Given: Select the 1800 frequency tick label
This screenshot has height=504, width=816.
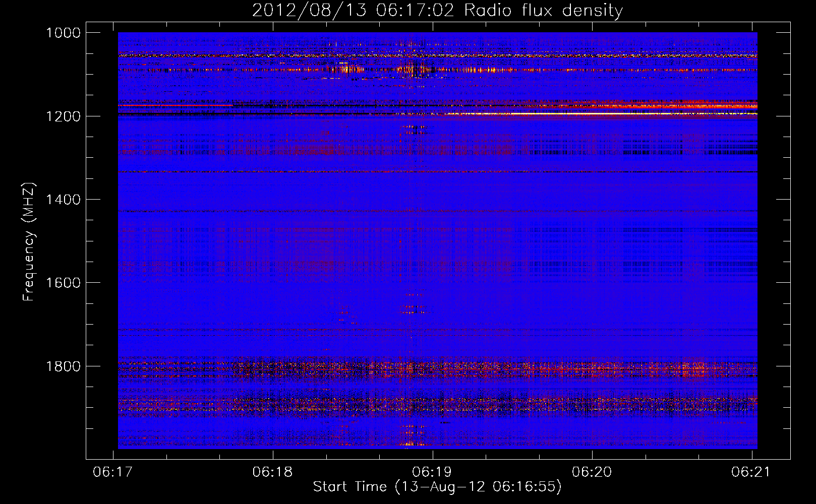Looking at the screenshot, I should point(63,366).
